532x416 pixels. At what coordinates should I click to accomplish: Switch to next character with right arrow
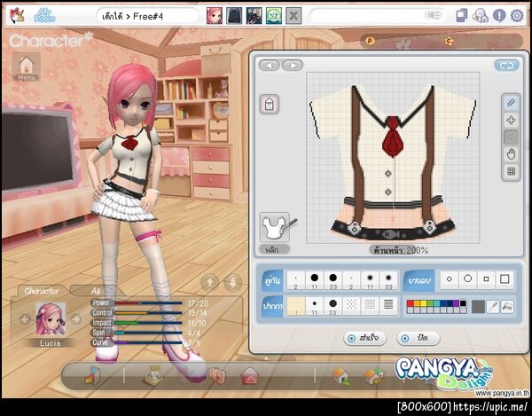pos(76,319)
